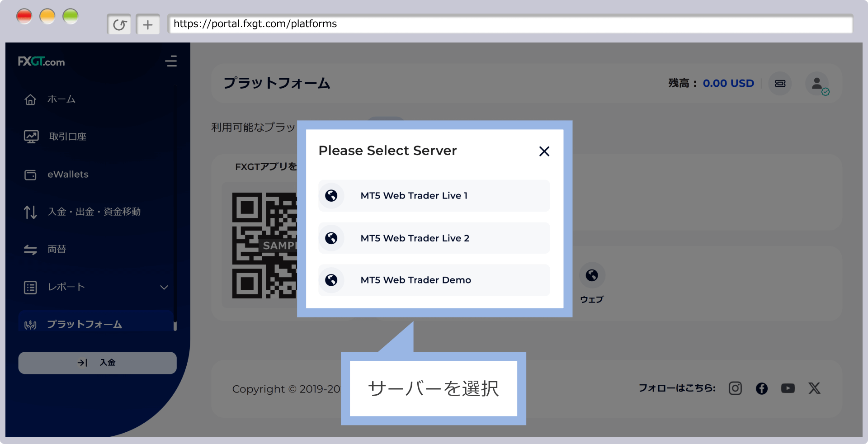The width and height of the screenshot is (868, 444).
Task: Click the browser reload button
Action: (119, 24)
